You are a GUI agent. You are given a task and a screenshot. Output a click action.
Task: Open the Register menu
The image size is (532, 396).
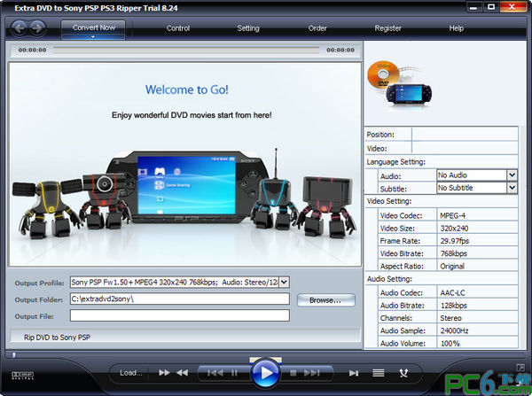(387, 28)
